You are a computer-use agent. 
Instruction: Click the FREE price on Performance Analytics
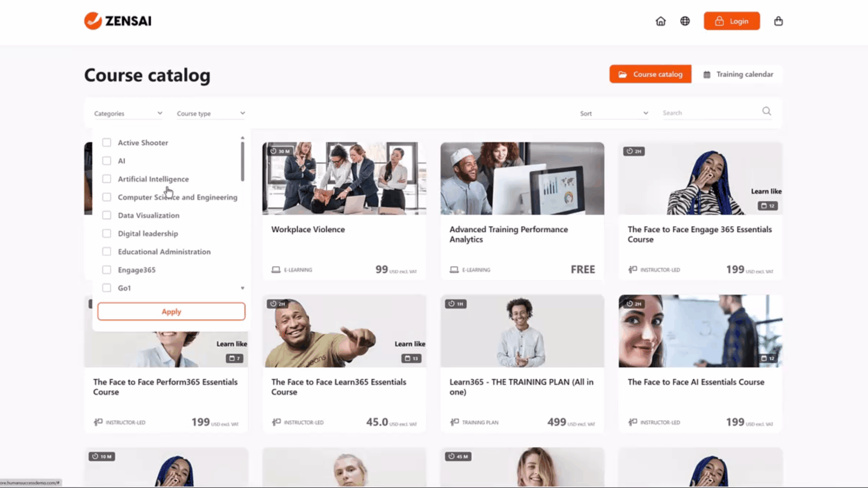583,269
